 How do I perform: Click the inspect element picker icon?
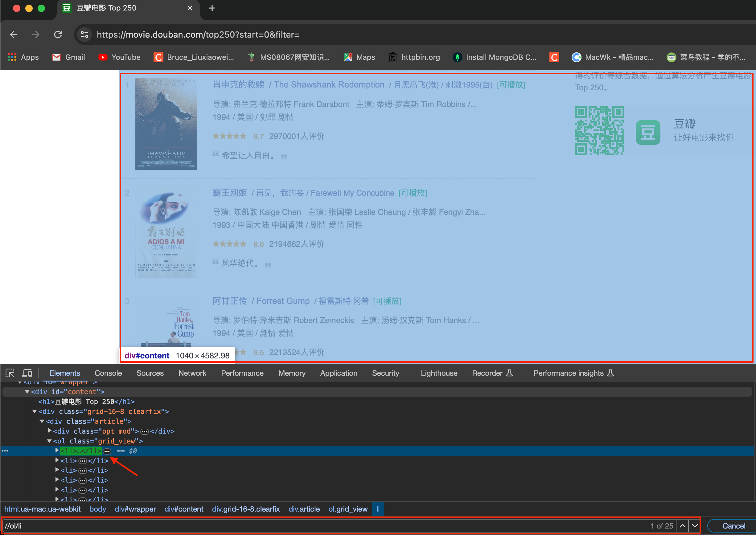pos(10,373)
